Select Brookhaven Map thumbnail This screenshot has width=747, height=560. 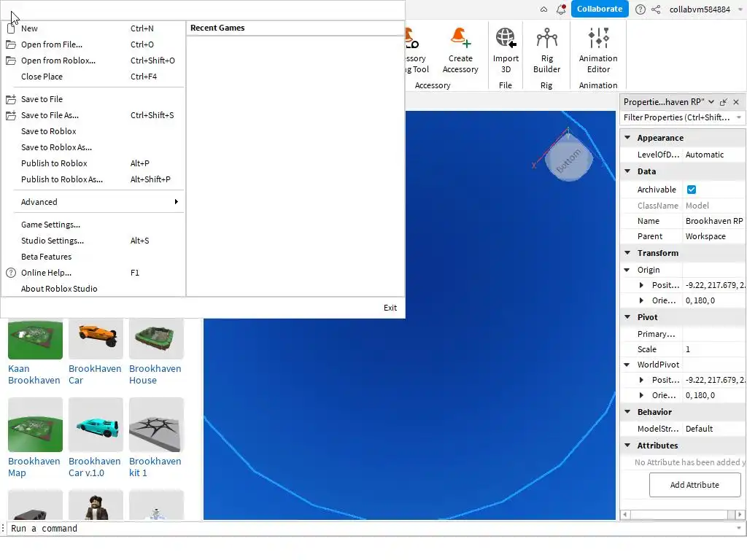pos(35,425)
